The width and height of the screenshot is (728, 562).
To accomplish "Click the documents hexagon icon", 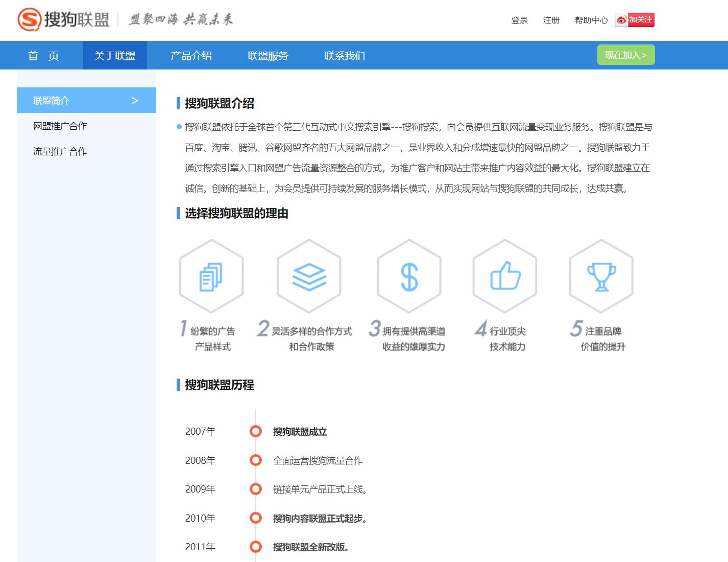I will [211, 276].
